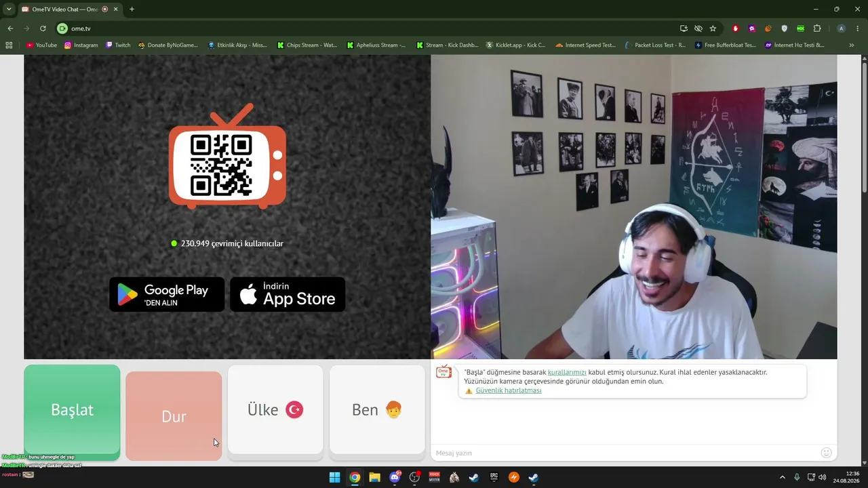The height and width of the screenshot is (488, 868).
Task: Open the Apheliuss Stream bookmark
Action: click(x=376, y=45)
